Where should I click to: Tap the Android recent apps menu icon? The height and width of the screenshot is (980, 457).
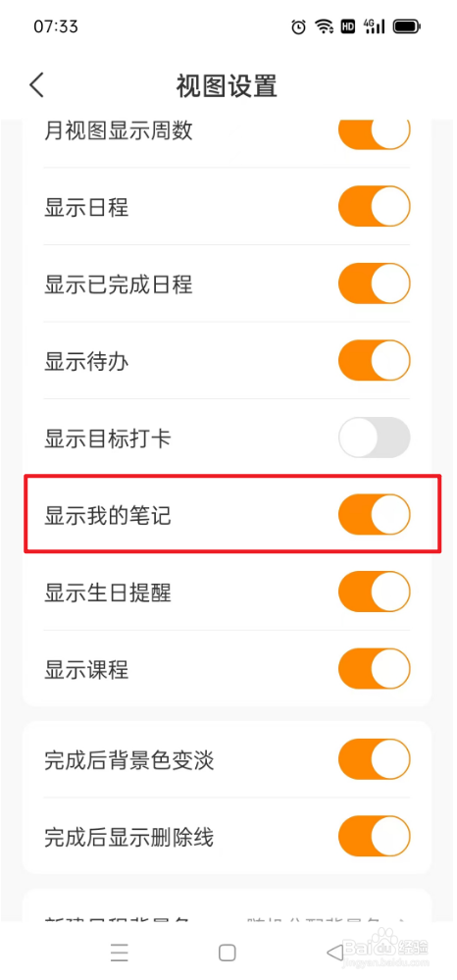pos(120,952)
